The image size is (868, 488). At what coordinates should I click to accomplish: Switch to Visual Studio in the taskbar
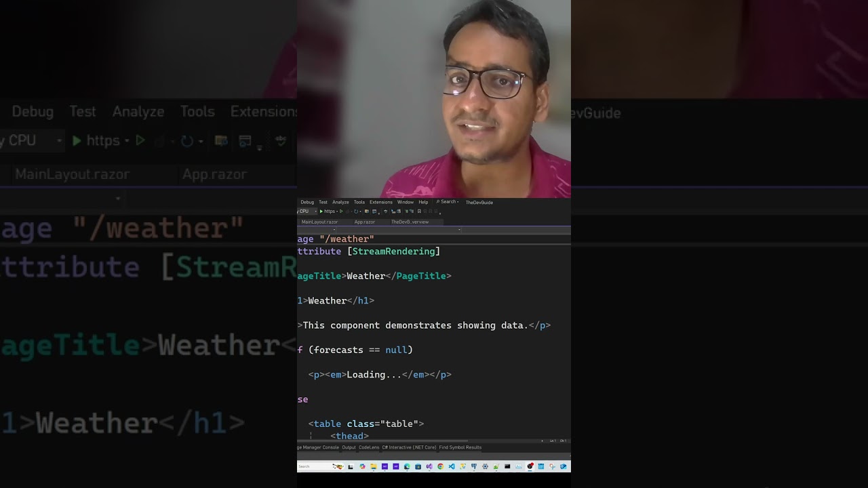click(x=429, y=466)
